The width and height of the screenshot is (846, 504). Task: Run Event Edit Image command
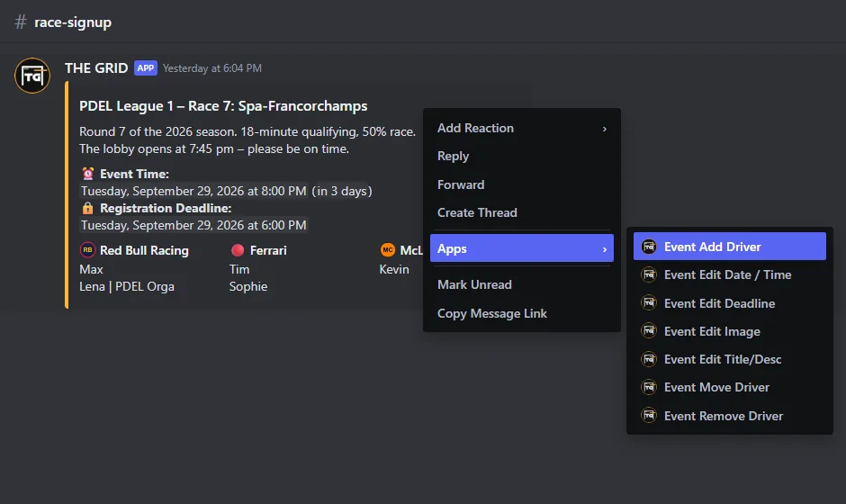(x=730, y=331)
